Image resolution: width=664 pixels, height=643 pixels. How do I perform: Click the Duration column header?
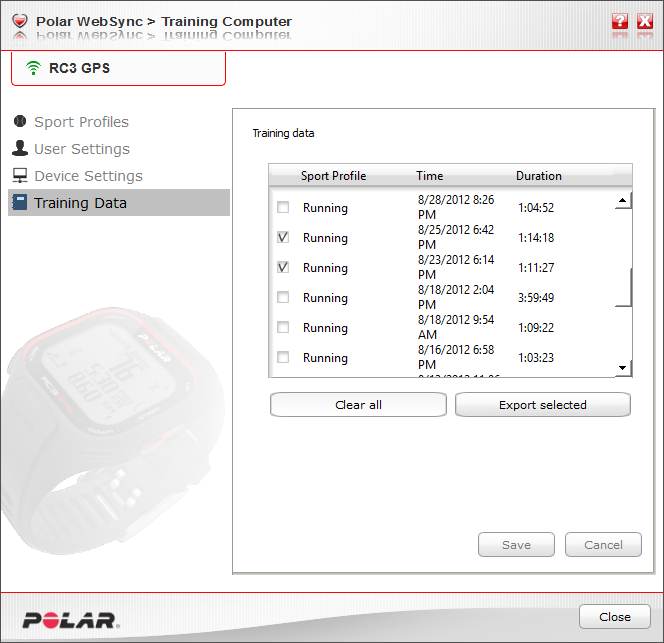click(x=539, y=176)
